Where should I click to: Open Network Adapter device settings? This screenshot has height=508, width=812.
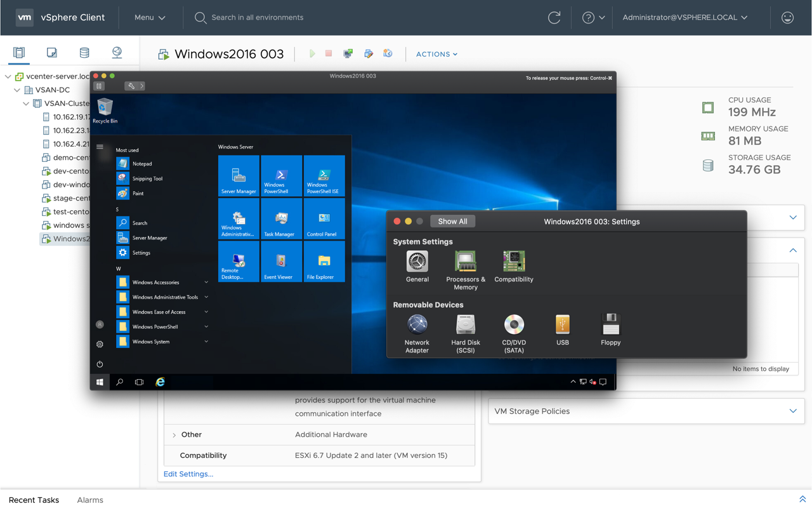417,334
